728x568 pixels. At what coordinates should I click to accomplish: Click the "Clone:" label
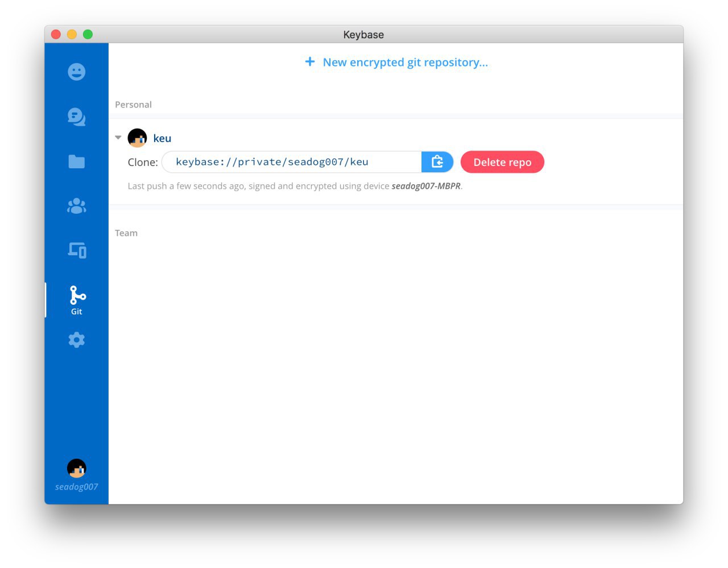pos(143,162)
